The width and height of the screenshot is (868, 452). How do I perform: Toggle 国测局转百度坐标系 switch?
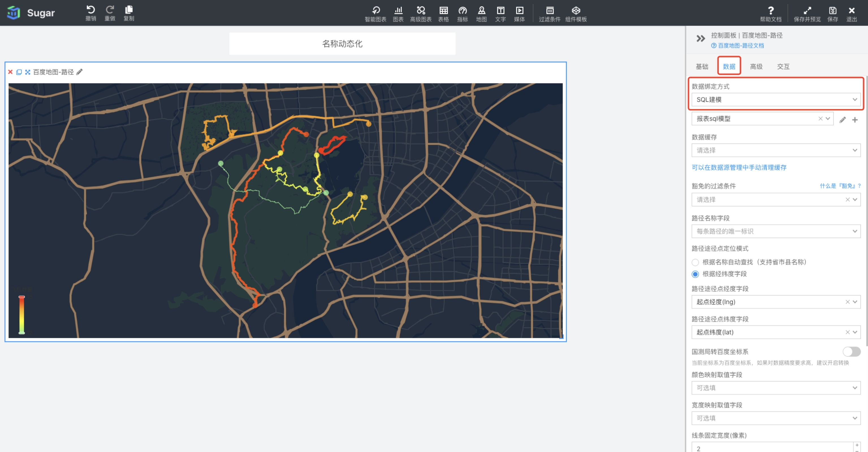(x=852, y=352)
